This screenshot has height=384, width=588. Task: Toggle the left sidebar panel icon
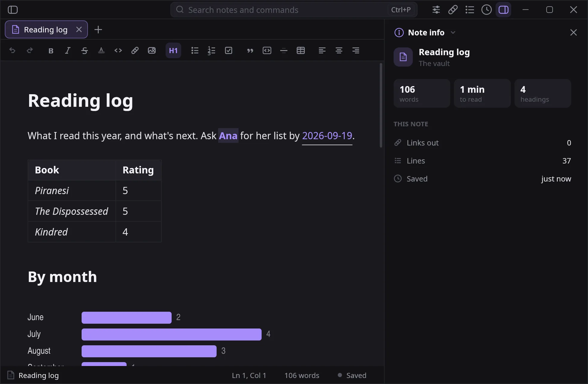[x=13, y=10]
